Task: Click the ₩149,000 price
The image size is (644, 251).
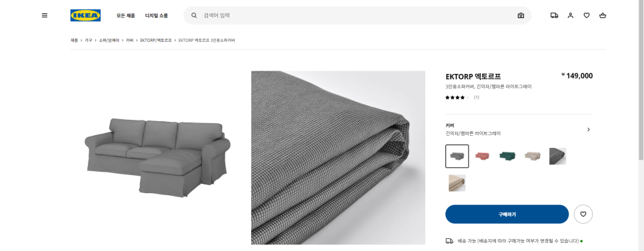Action: click(577, 76)
